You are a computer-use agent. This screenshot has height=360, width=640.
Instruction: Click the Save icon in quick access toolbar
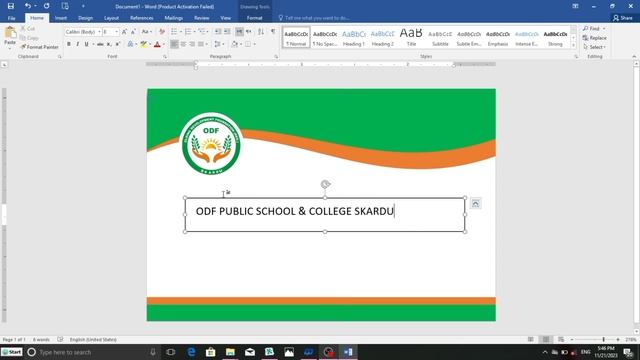pos(11,6)
